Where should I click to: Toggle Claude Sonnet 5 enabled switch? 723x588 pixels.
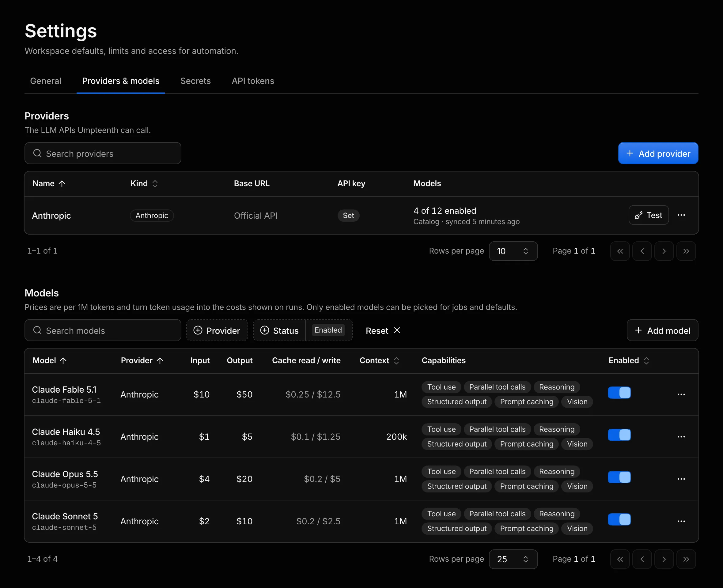619,520
